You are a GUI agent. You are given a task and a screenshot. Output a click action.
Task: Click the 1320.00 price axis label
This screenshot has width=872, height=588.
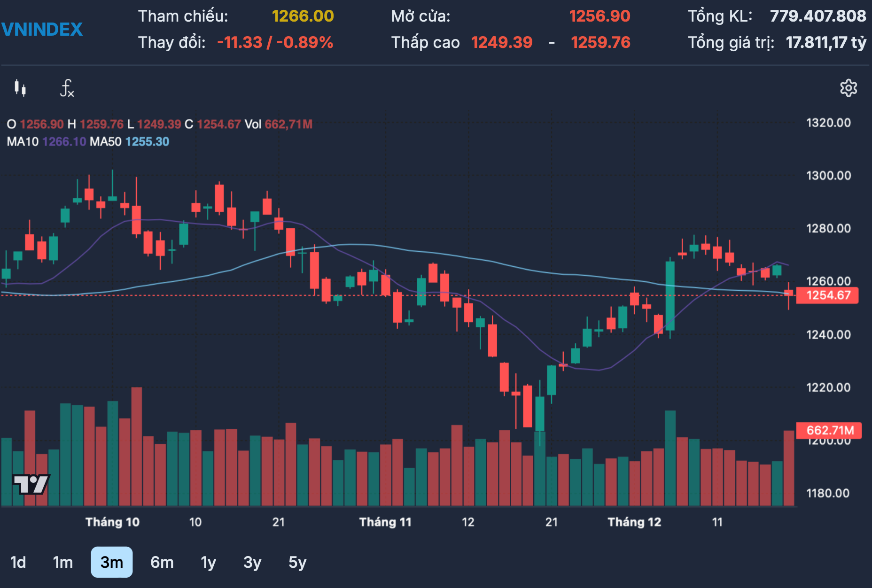[828, 123]
